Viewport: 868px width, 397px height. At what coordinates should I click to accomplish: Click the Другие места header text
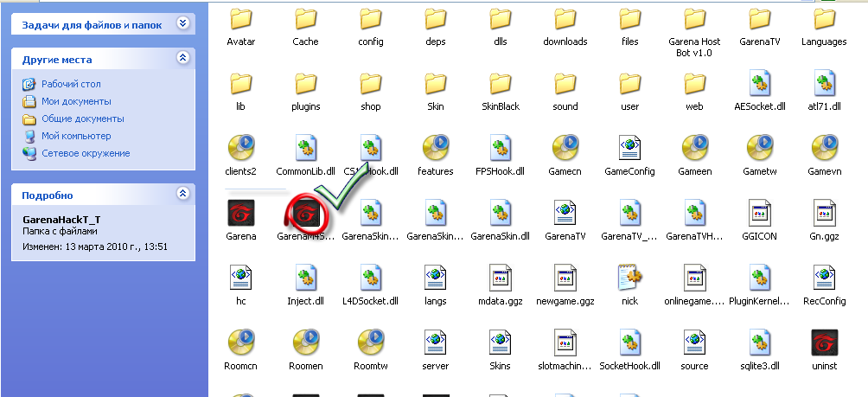(x=57, y=60)
